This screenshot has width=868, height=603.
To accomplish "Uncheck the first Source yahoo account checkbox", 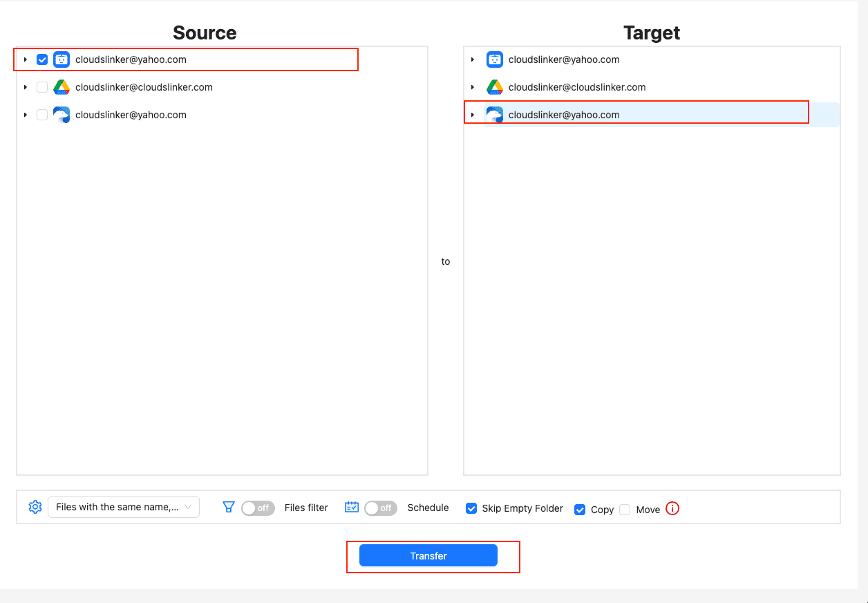I will pyautogui.click(x=42, y=59).
